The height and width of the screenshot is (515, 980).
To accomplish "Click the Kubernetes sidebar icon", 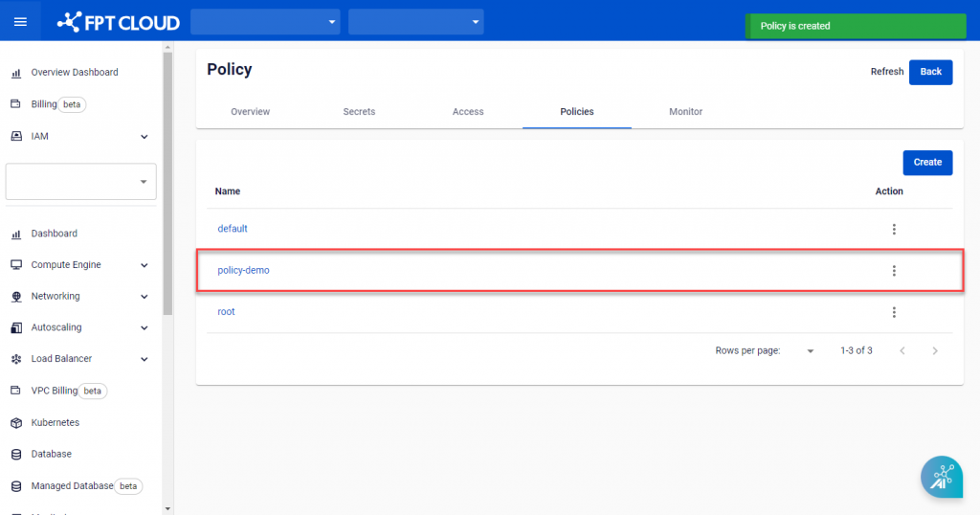I will coord(15,423).
